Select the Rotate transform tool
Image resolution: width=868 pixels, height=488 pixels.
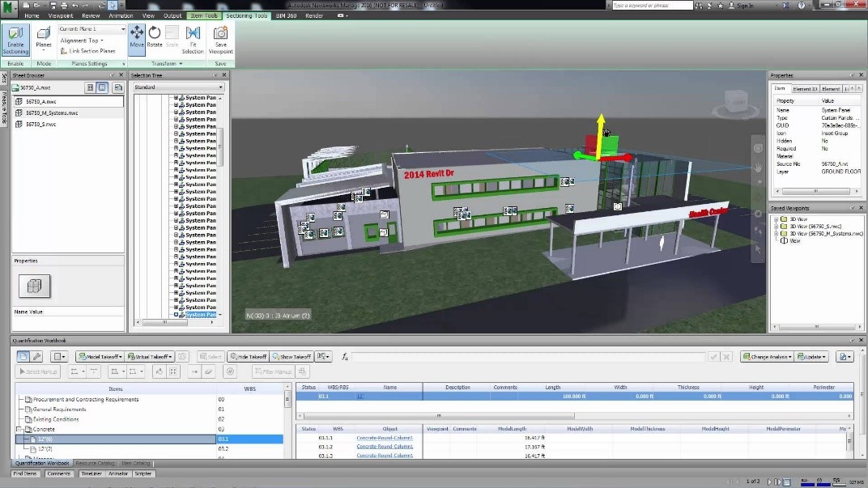click(x=155, y=36)
